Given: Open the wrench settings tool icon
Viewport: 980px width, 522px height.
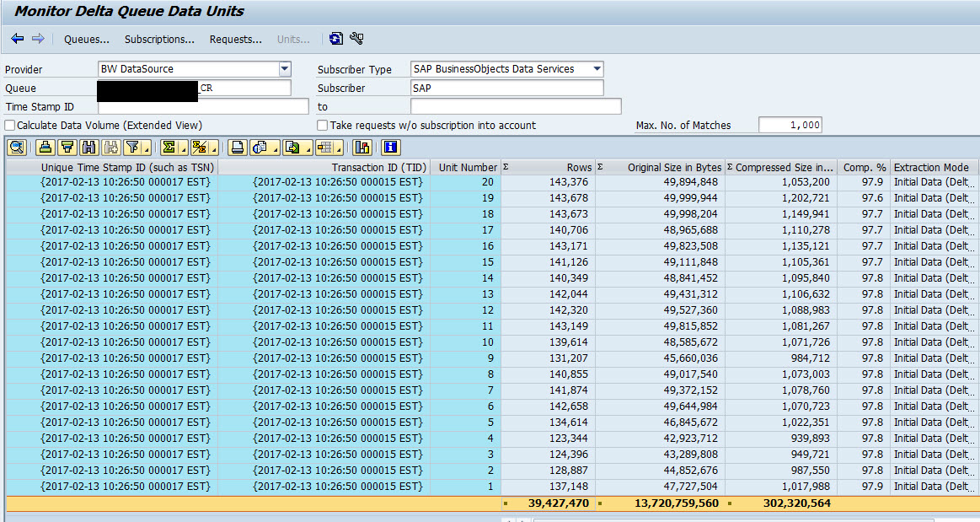Looking at the screenshot, I should (x=356, y=39).
